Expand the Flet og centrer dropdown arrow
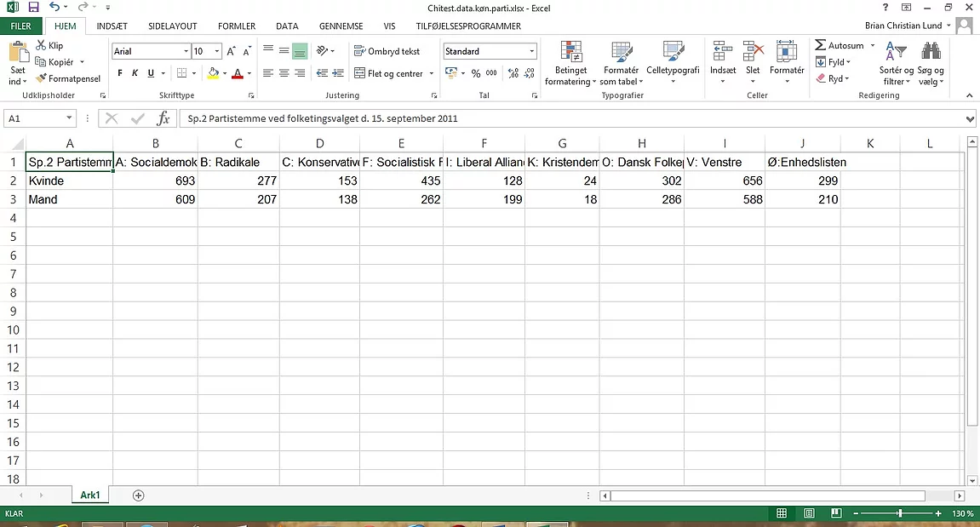 (x=431, y=74)
